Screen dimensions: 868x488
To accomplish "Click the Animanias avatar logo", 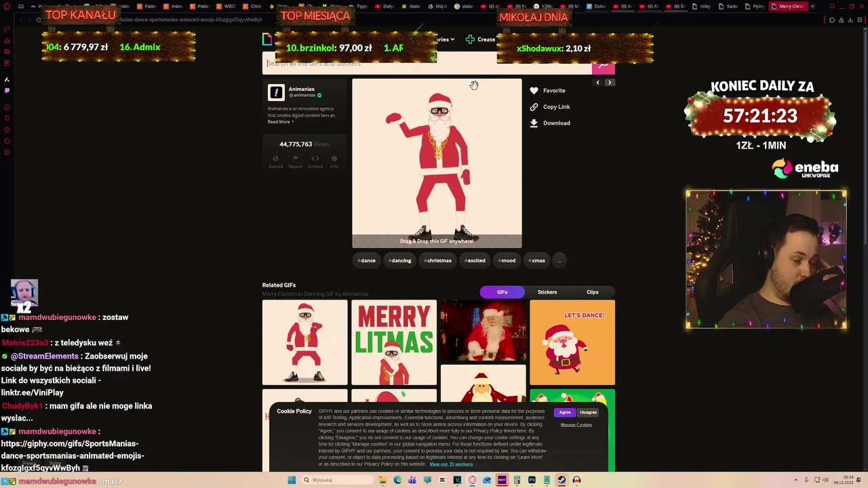I will [276, 92].
